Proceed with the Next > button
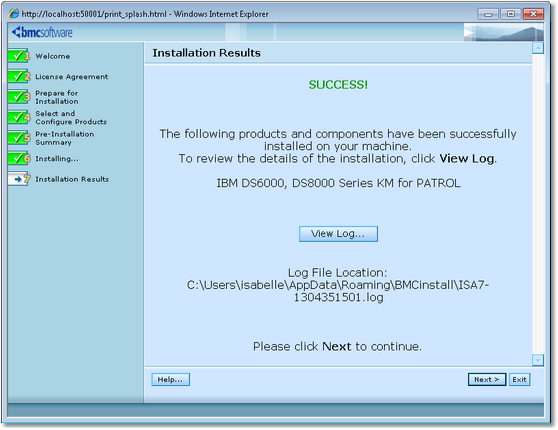The width and height of the screenshot is (558, 430). pos(487,379)
